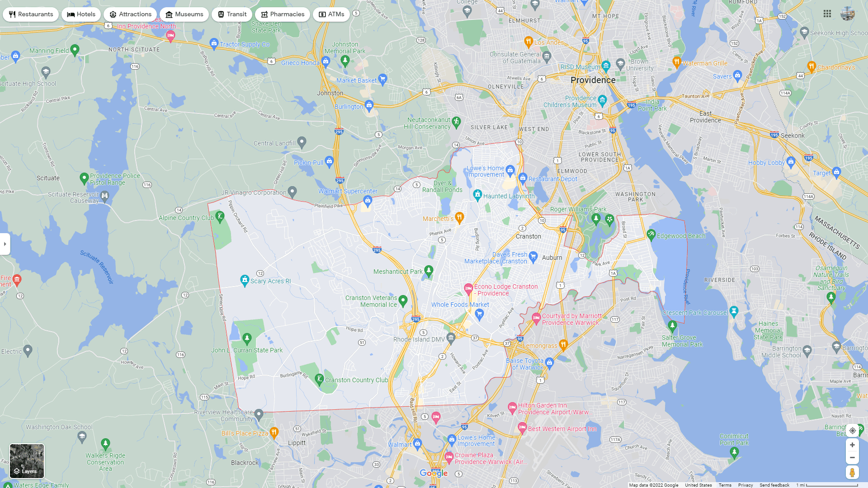Open Send feedback link
The height and width of the screenshot is (488, 868).
[774, 485]
